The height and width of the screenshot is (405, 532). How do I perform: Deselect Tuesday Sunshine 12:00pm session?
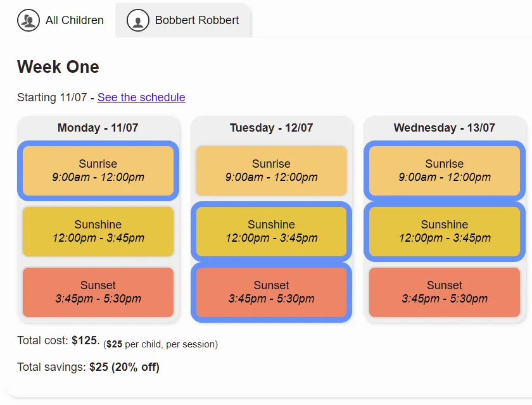[271, 231]
